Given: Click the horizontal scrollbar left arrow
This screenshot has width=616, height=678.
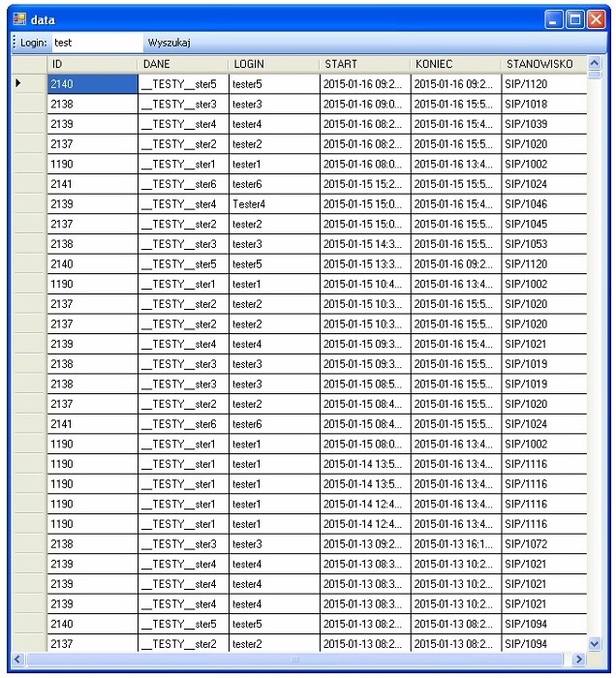Looking at the screenshot, I should coord(17,660).
